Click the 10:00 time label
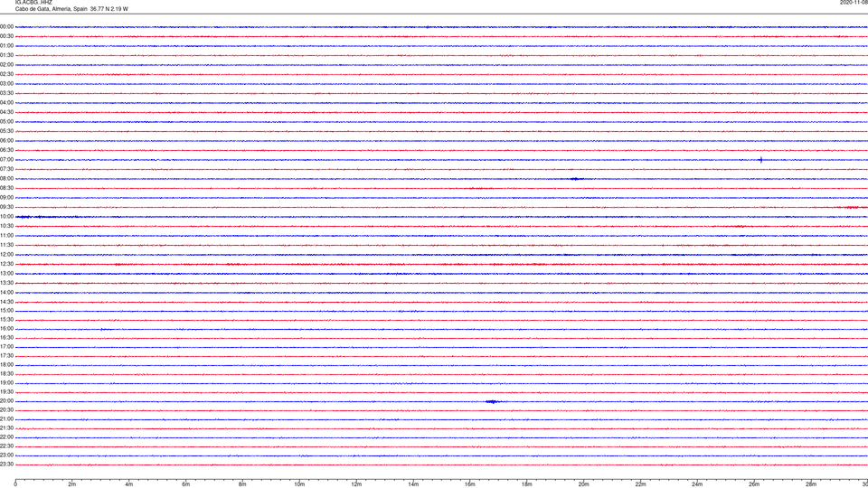 6,217
